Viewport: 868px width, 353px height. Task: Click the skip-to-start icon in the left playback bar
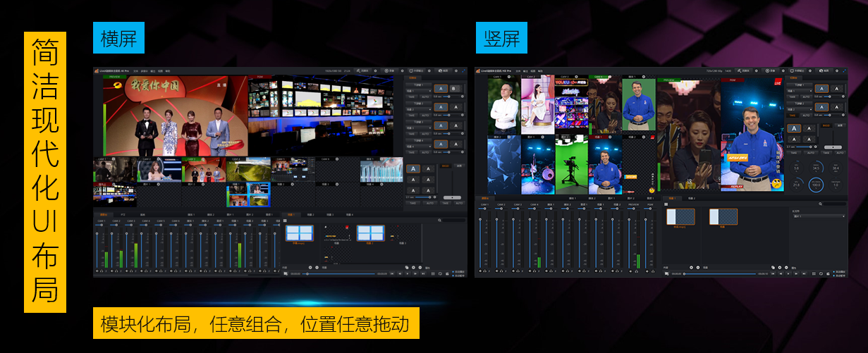tap(392, 273)
